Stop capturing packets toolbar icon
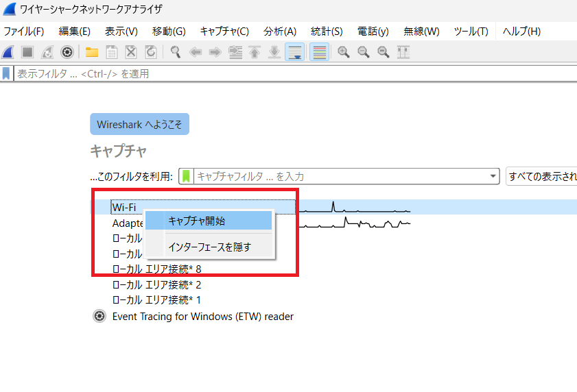 click(27, 52)
